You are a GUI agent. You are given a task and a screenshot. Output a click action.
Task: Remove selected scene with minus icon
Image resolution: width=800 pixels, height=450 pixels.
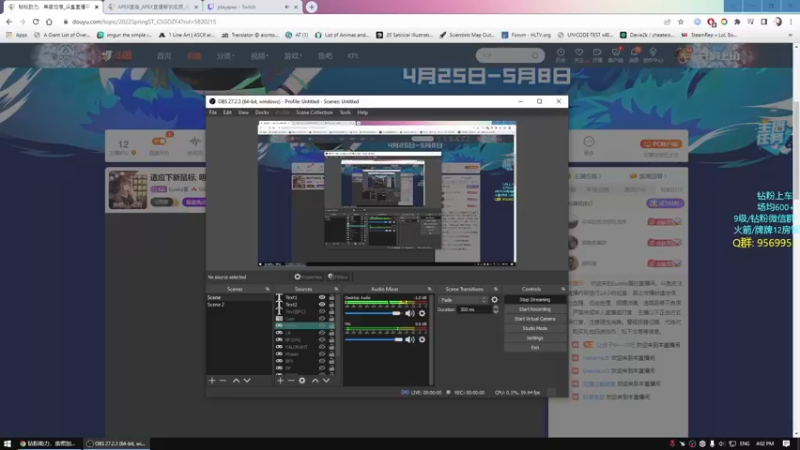pyautogui.click(x=223, y=381)
